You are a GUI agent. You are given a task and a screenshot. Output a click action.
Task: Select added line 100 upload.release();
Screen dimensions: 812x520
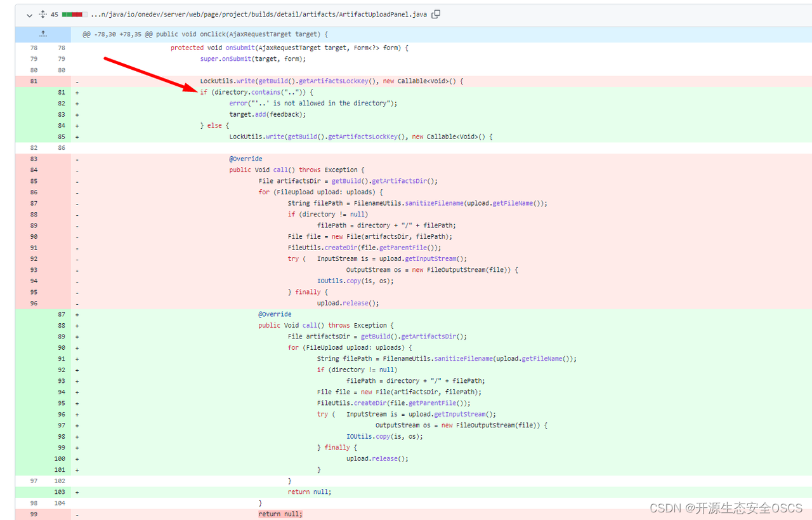tap(377, 459)
